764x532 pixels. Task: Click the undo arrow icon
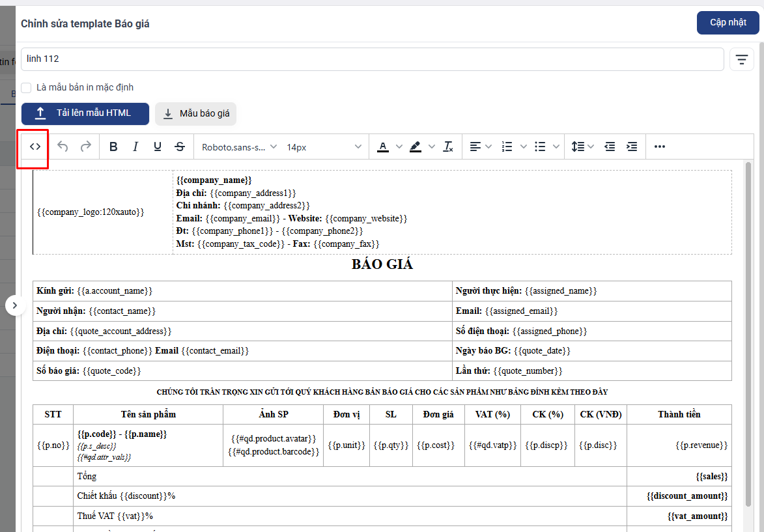[63, 147]
